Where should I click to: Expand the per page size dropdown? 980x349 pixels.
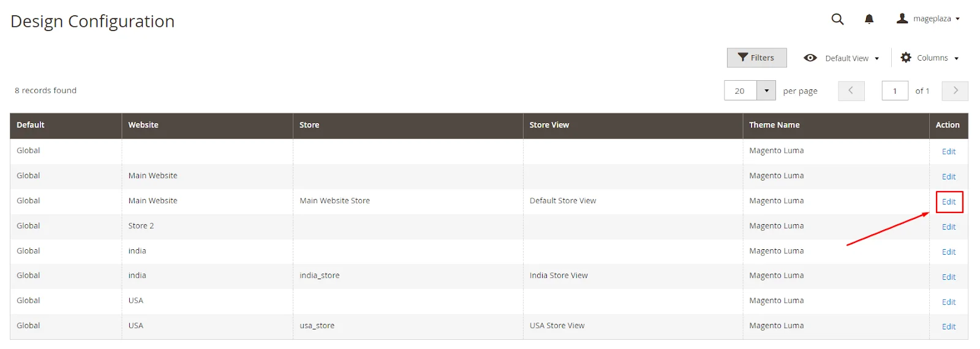(x=766, y=91)
